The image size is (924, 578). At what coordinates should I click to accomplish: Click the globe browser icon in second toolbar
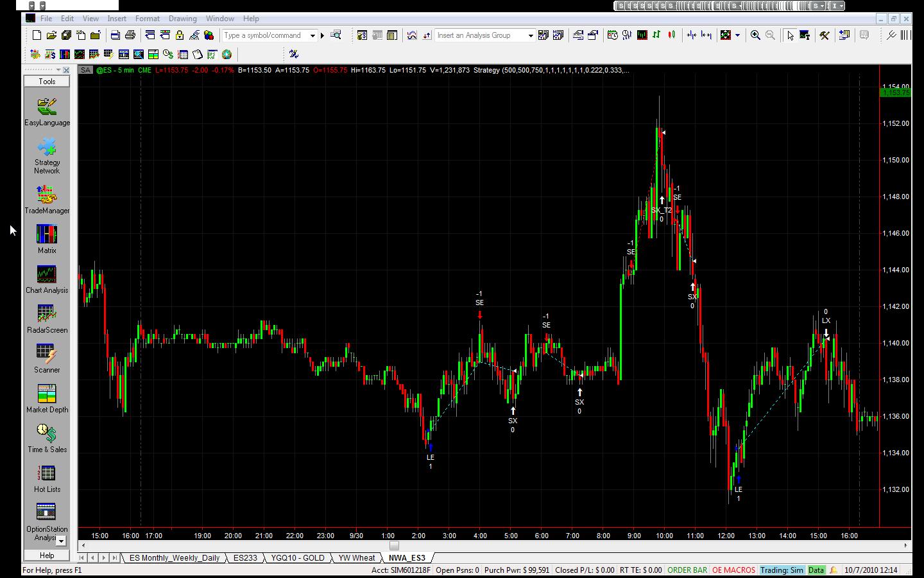[227, 55]
